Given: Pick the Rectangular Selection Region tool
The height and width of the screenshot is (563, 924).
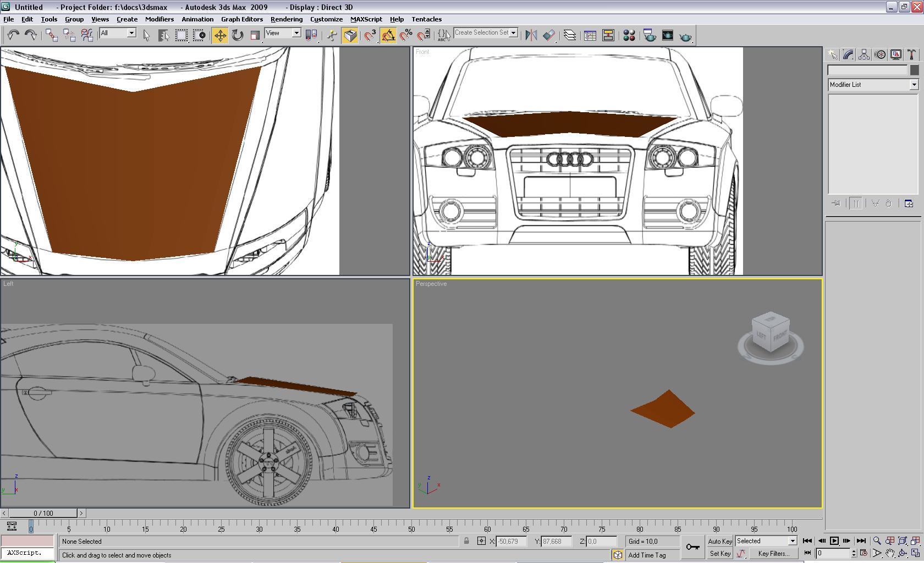Looking at the screenshot, I should pos(181,35).
